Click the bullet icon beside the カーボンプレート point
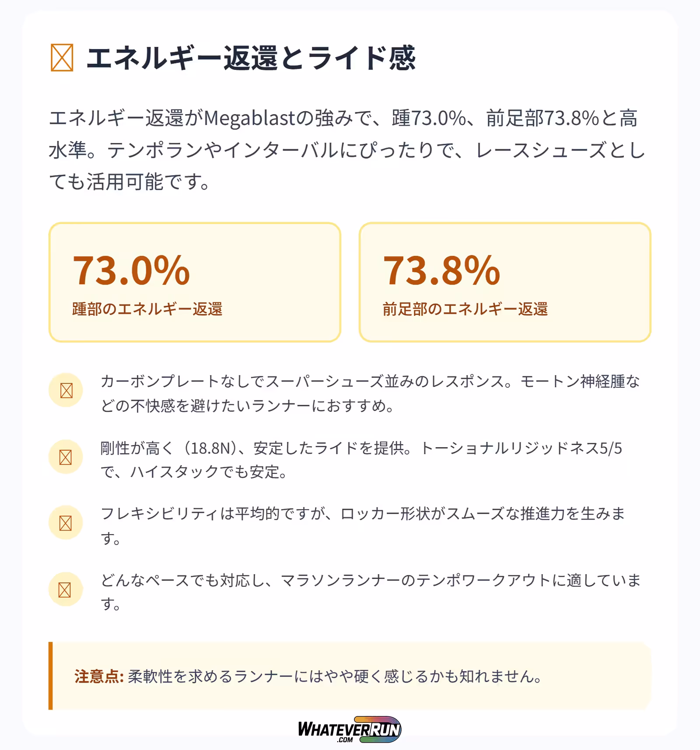This screenshot has height=750, width=700. coord(66,390)
